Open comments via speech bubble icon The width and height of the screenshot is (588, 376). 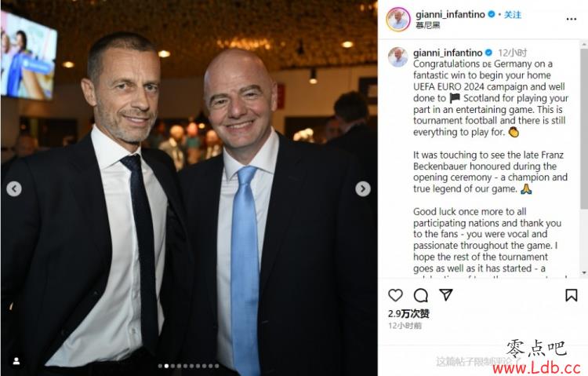[421, 295]
